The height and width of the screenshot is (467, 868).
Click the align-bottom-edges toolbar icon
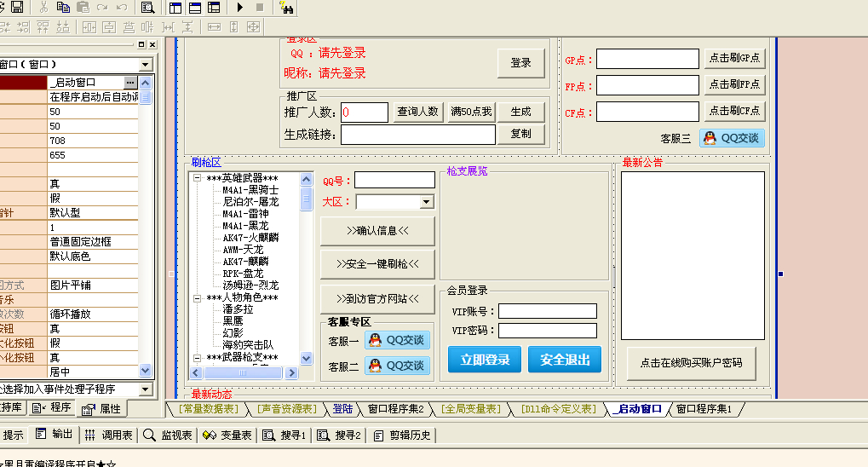click(x=63, y=26)
